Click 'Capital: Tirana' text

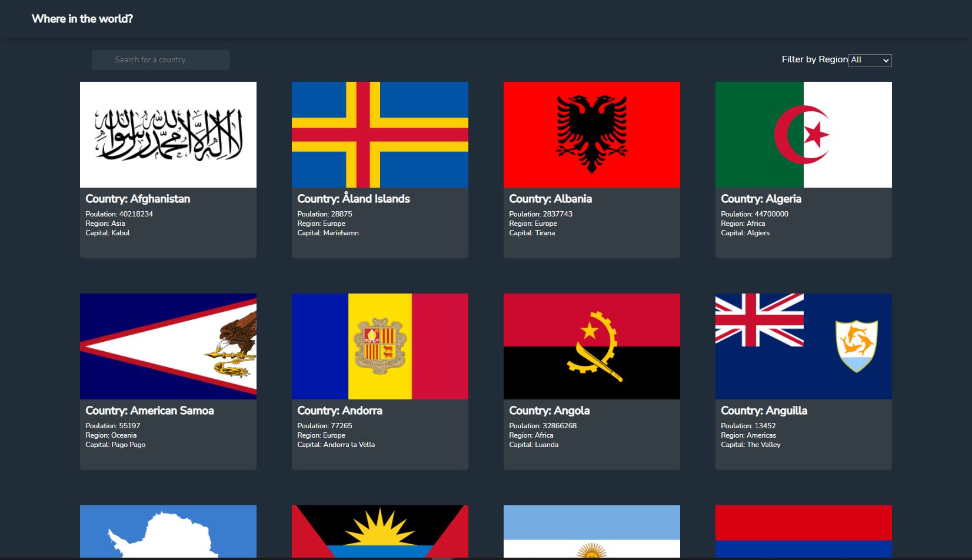point(532,233)
